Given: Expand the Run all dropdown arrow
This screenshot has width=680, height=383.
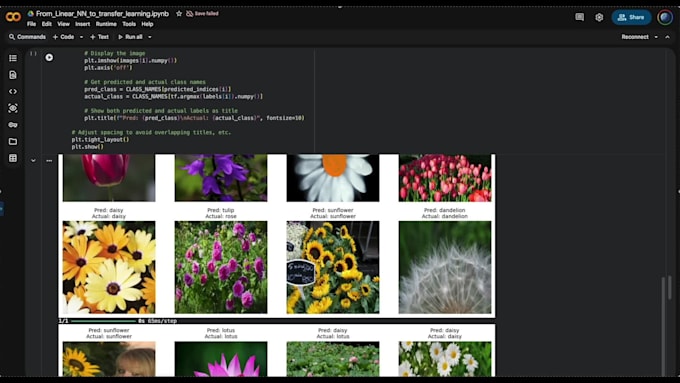Looking at the screenshot, I should 150,37.
